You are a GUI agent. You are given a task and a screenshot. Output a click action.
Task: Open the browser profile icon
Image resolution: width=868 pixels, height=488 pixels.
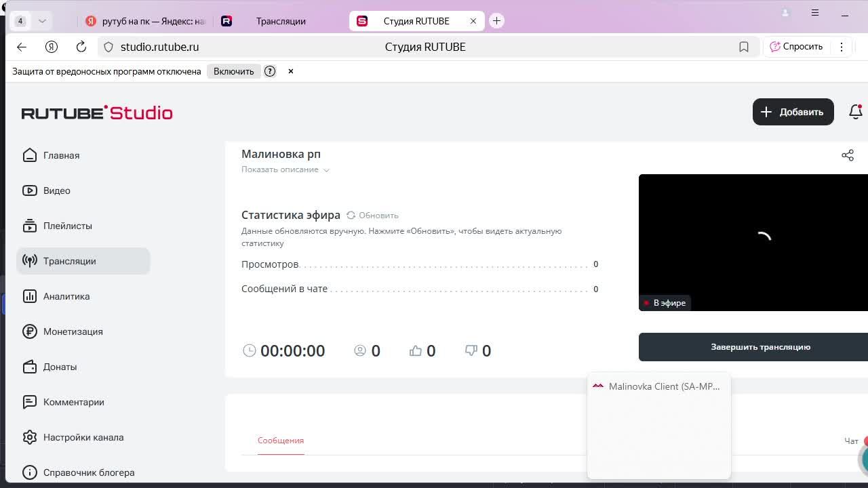click(x=785, y=13)
